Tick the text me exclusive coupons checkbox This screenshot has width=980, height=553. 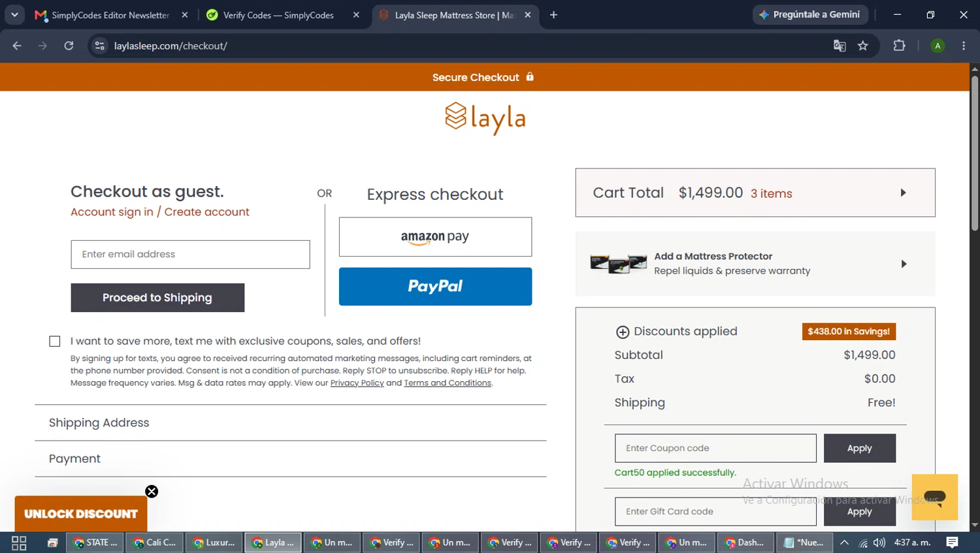coord(55,341)
